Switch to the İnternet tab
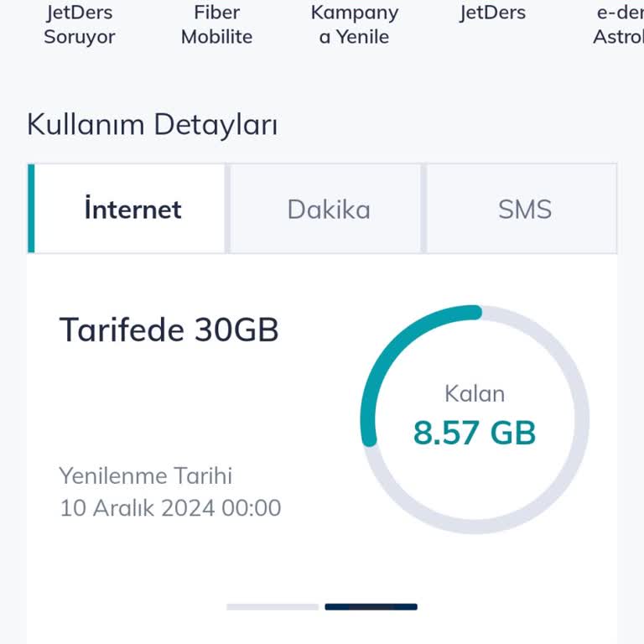 click(132, 209)
